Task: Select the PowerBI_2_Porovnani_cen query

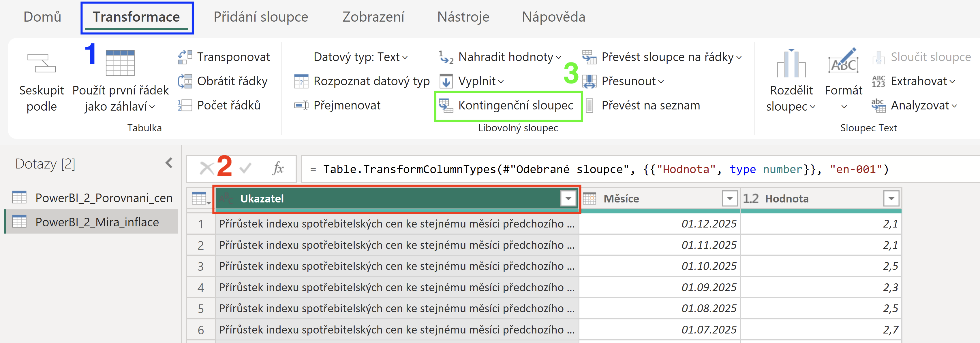Action: (91, 198)
